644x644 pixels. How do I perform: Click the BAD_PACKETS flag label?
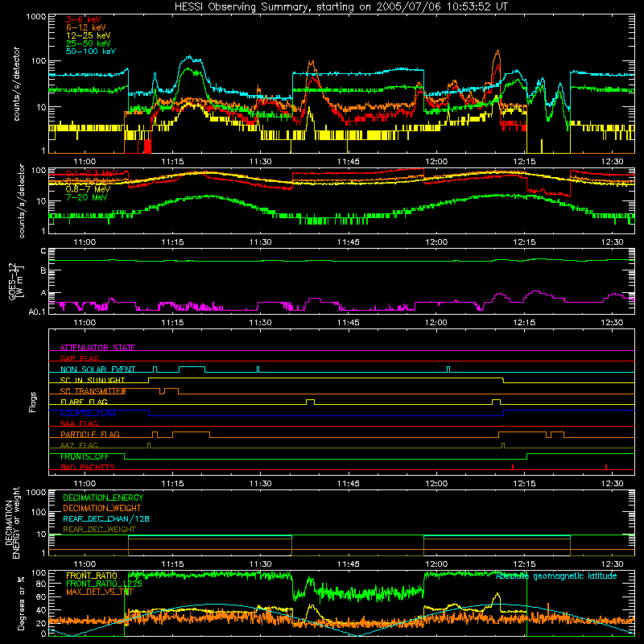point(88,467)
